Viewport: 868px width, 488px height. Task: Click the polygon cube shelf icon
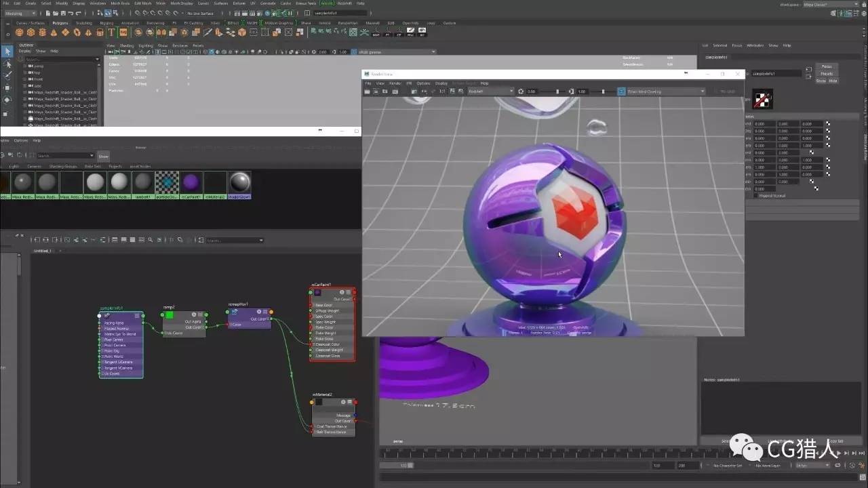(x=31, y=32)
